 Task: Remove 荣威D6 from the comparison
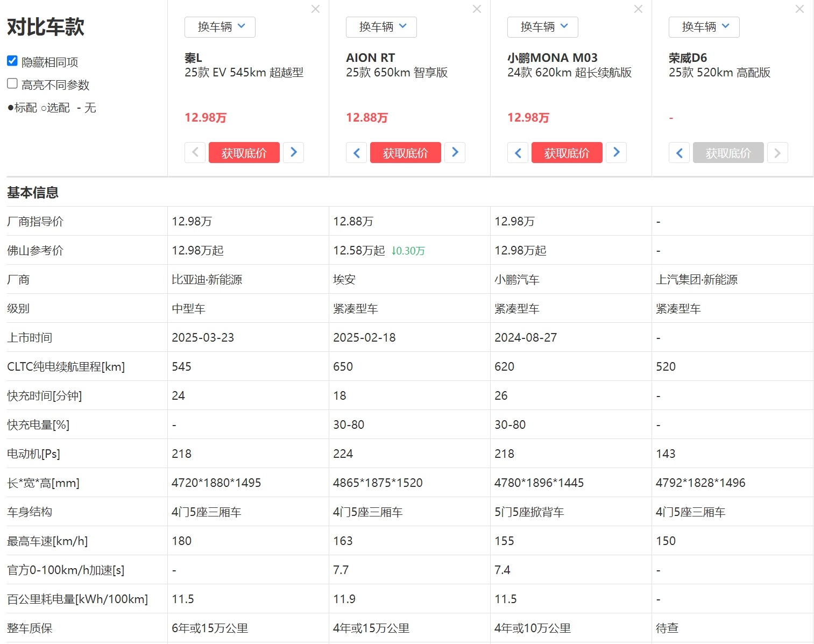point(800,9)
